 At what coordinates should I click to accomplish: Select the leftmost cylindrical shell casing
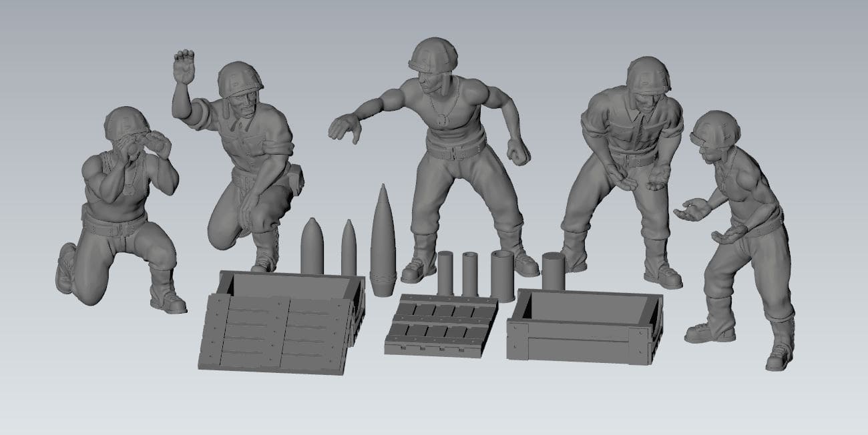(445, 274)
